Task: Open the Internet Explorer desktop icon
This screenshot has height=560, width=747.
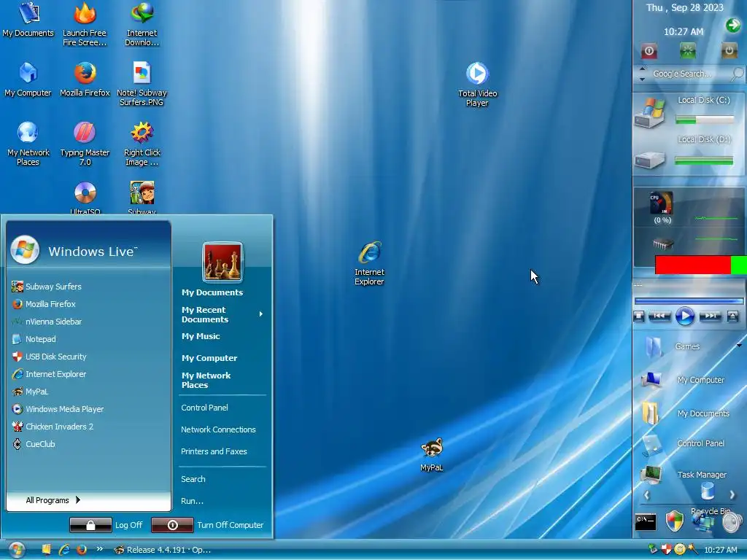Action: 369,263
